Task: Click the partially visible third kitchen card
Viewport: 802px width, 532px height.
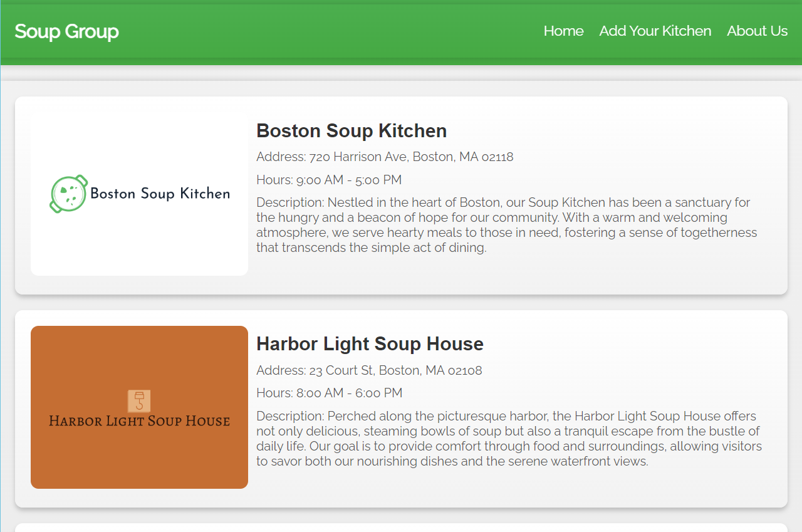Action: pos(401,528)
